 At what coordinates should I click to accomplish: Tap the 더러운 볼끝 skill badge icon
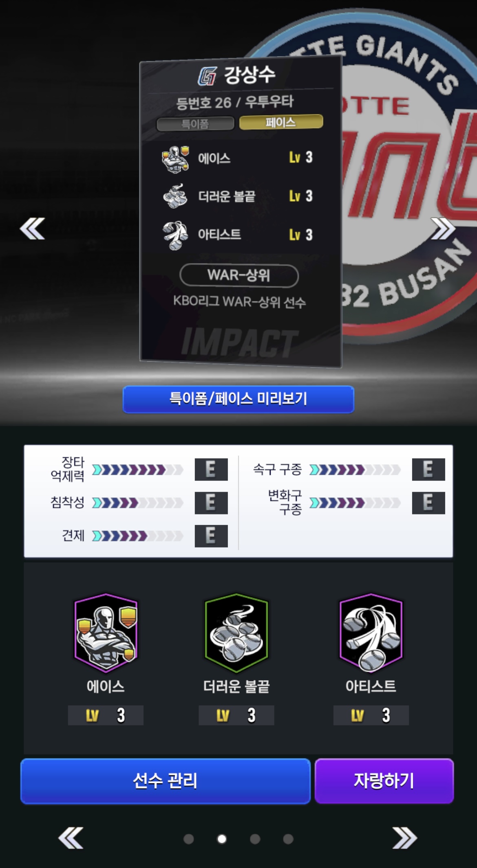pyautogui.click(x=236, y=633)
